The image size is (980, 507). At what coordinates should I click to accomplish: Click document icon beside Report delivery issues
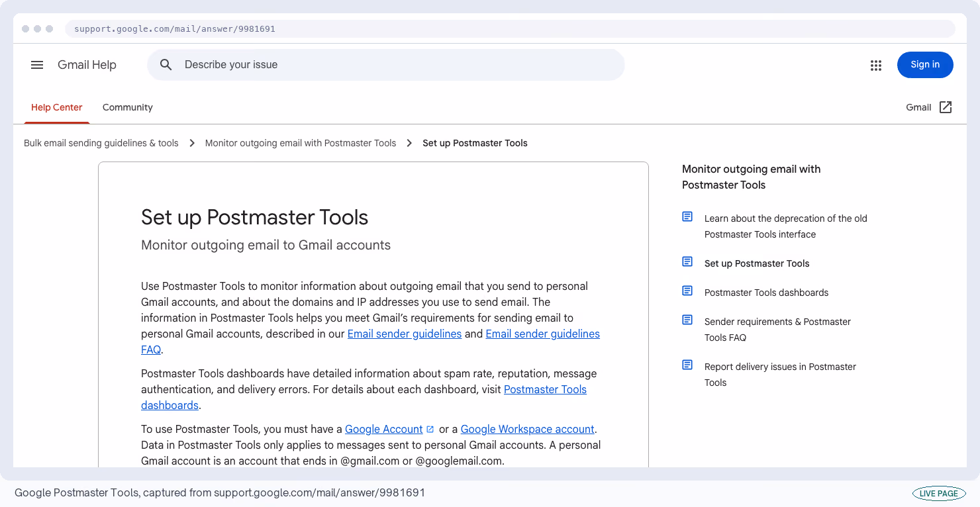click(x=687, y=365)
